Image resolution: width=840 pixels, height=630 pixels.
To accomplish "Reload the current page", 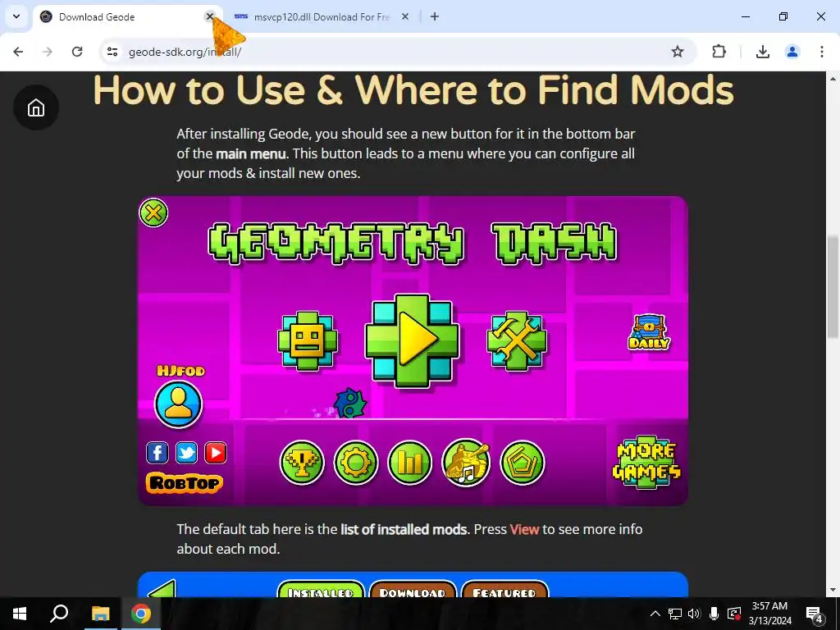I will 77,52.
